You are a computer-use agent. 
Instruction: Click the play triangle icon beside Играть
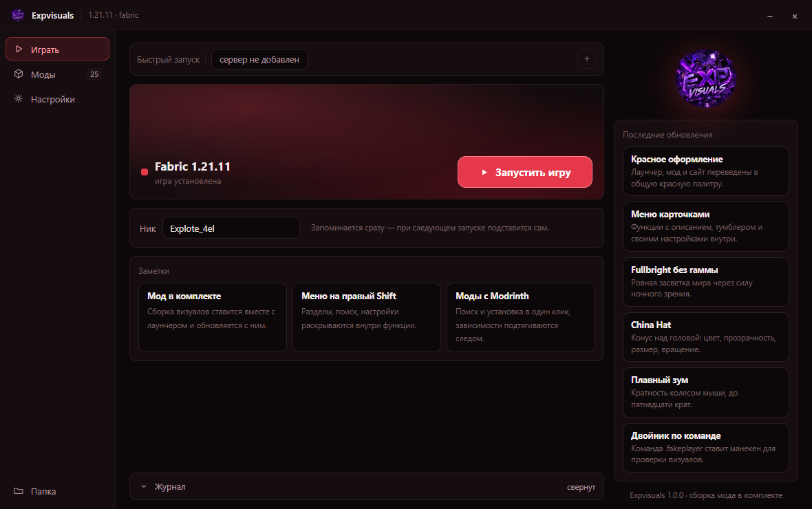[19, 50]
